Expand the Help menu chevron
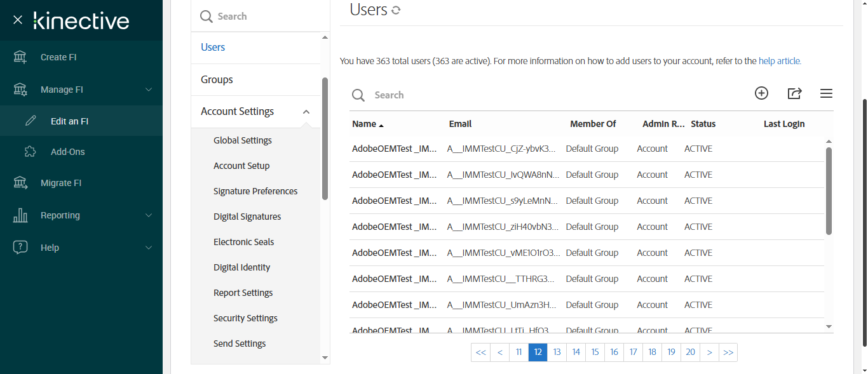868x374 pixels. tap(149, 248)
